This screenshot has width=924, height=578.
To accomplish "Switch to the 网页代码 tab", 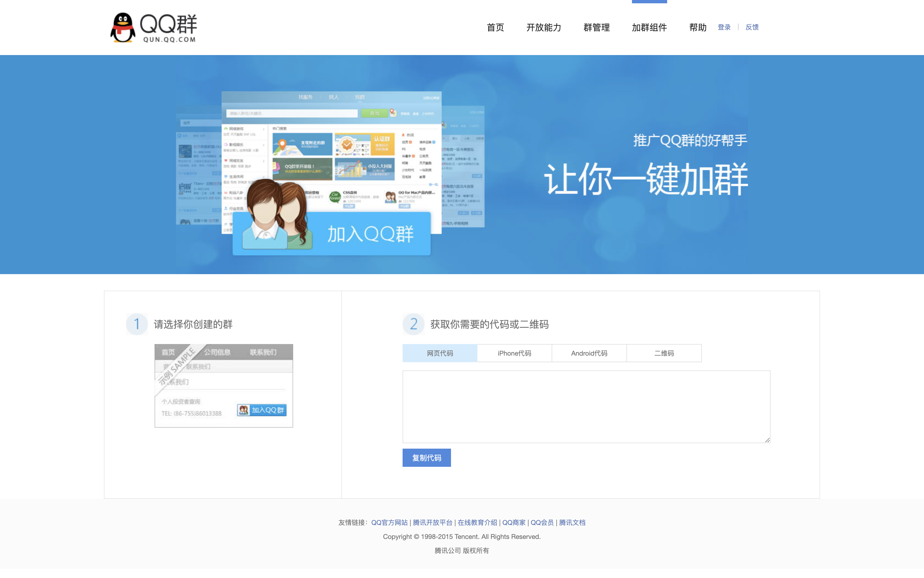I will pos(440,353).
